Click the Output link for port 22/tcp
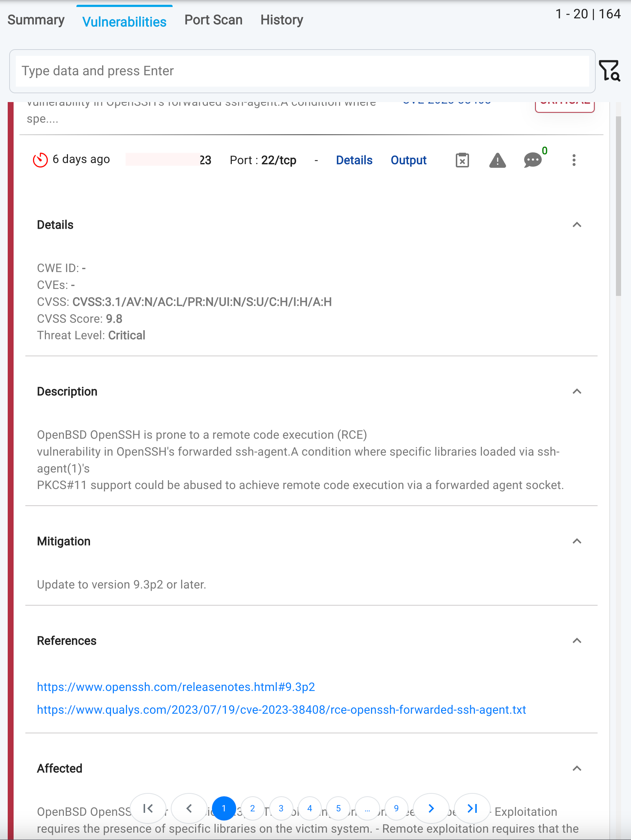The width and height of the screenshot is (631, 840). [x=408, y=160]
